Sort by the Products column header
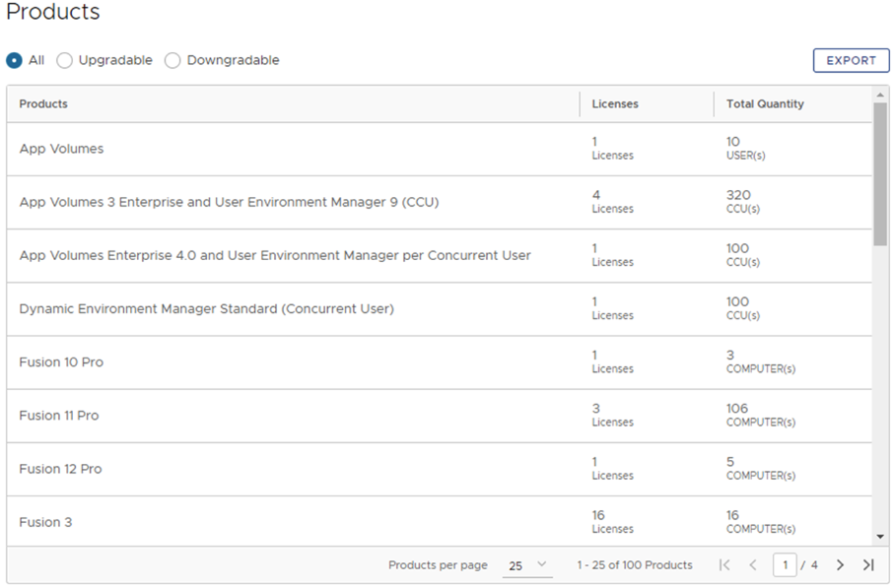 coord(43,104)
